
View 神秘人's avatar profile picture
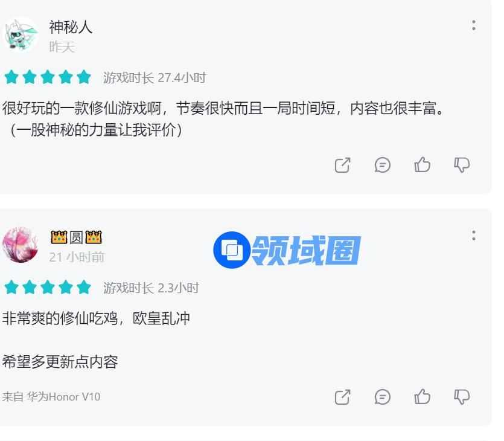click(x=21, y=35)
